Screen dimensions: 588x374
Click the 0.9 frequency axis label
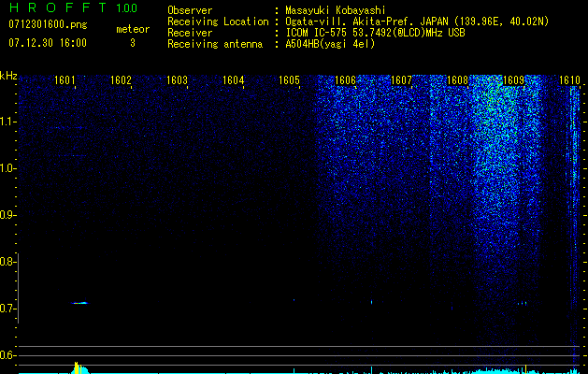[7, 215]
